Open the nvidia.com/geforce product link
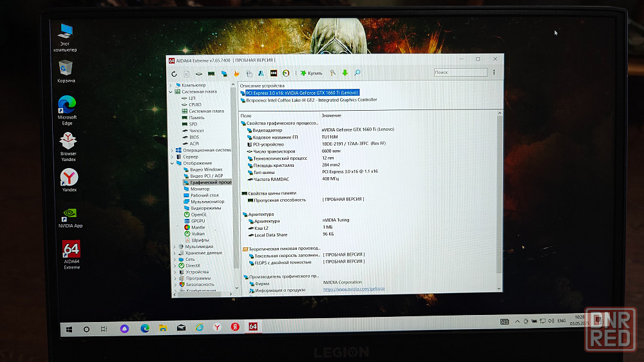Viewport: 644px width, 362px height. coord(354,289)
